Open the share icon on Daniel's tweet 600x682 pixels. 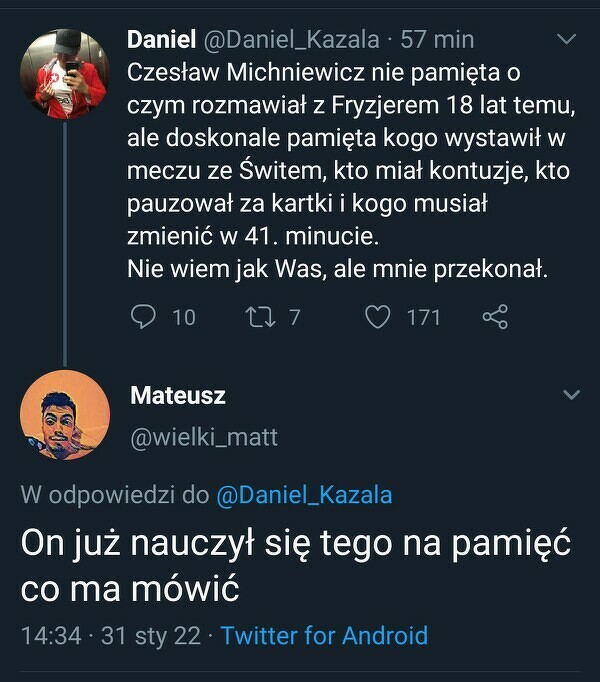tap(495, 317)
